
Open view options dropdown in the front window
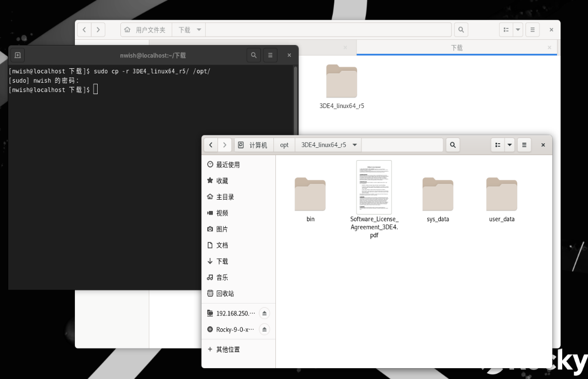point(510,145)
